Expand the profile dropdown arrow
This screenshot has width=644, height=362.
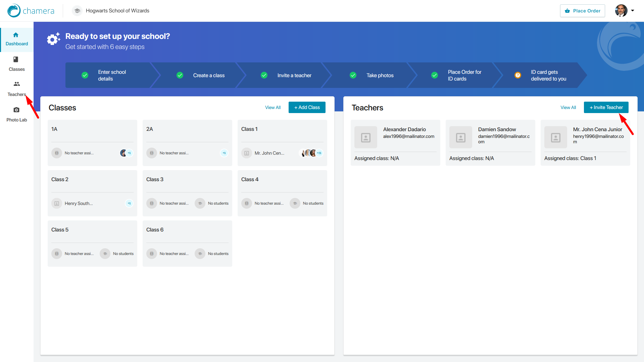click(x=633, y=11)
